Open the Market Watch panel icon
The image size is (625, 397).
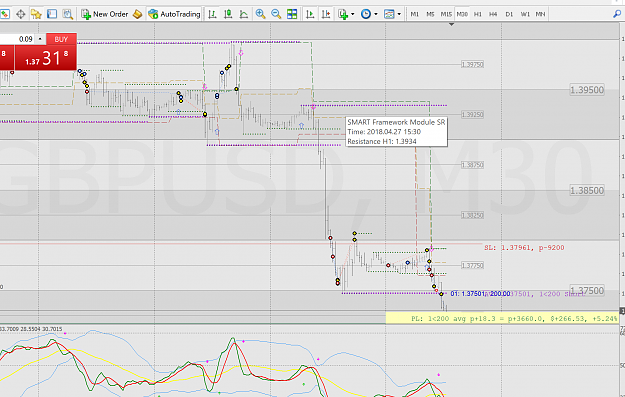pos(4,14)
